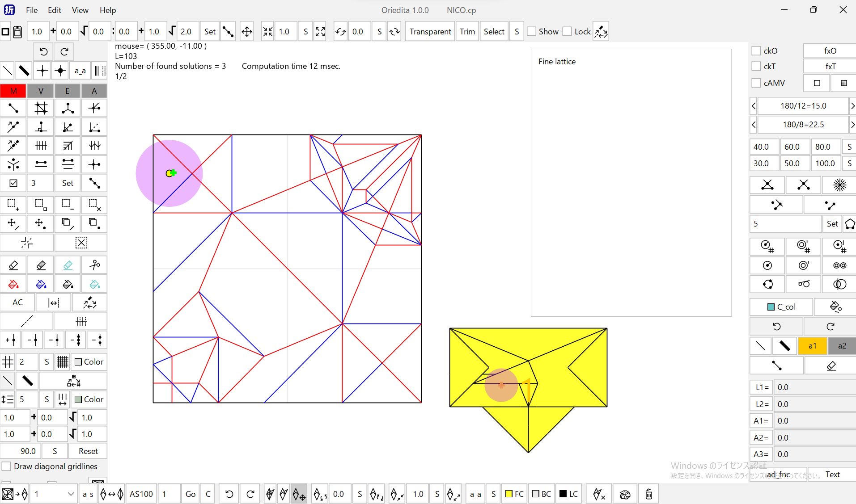Open the Edit menu
The image size is (856, 504).
(55, 10)
